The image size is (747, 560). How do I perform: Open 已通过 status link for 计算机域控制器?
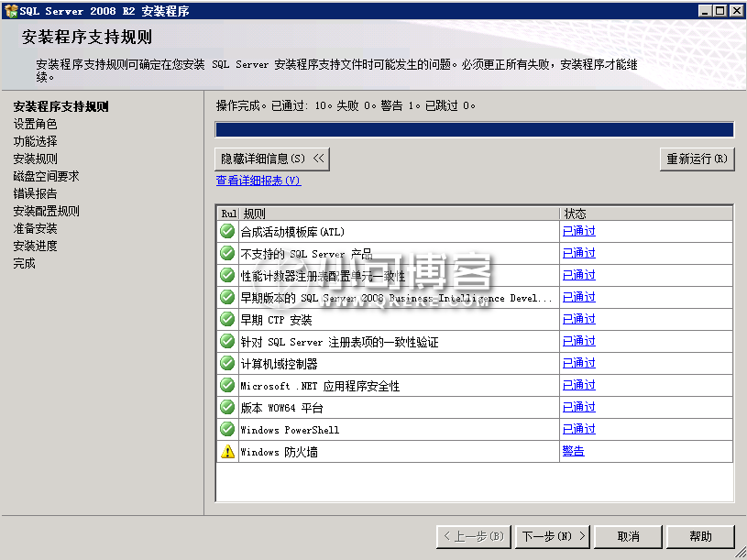coord(579,363)
